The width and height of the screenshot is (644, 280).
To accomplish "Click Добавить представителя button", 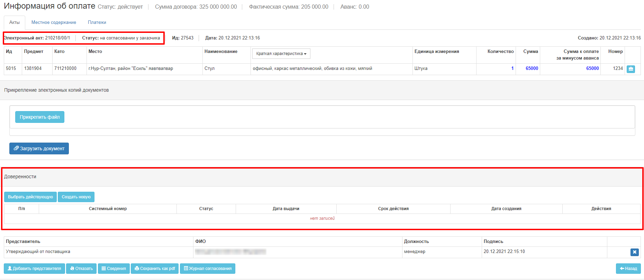I will [x=34, y=269].
